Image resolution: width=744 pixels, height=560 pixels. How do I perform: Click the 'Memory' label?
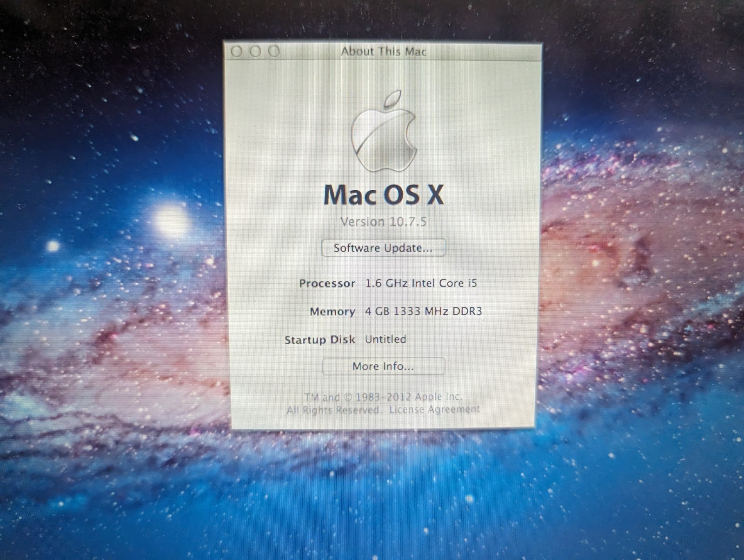pyautogui.click(x=332, y=312)
